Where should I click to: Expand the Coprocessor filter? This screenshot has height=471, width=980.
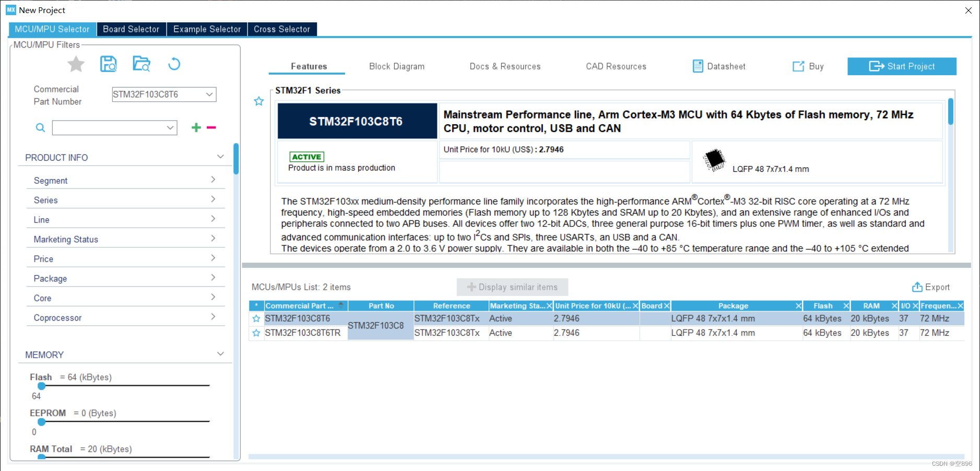pos(213,317)
